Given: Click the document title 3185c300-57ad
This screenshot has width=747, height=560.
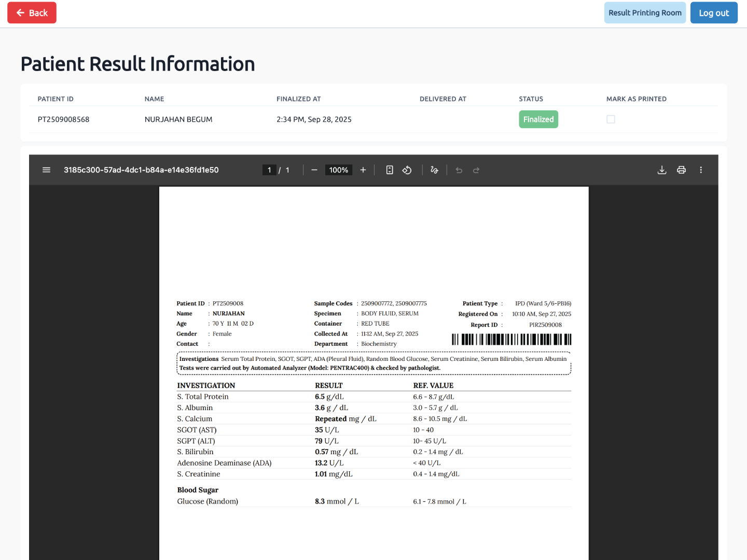Looking at the screenshot, I should pyautogui.click(x=141, y=170).
